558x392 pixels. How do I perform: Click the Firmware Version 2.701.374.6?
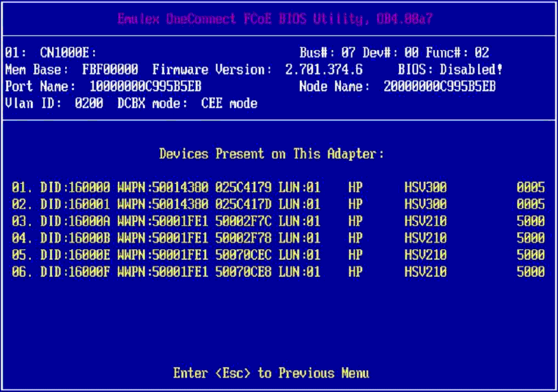pyautogui.click(x=324, y=69)
